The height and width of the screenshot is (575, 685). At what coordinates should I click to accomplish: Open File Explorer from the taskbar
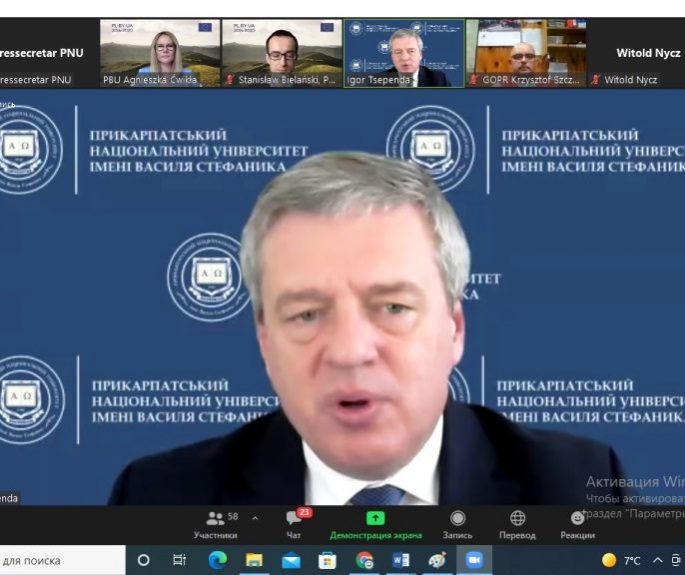[254, 560]
